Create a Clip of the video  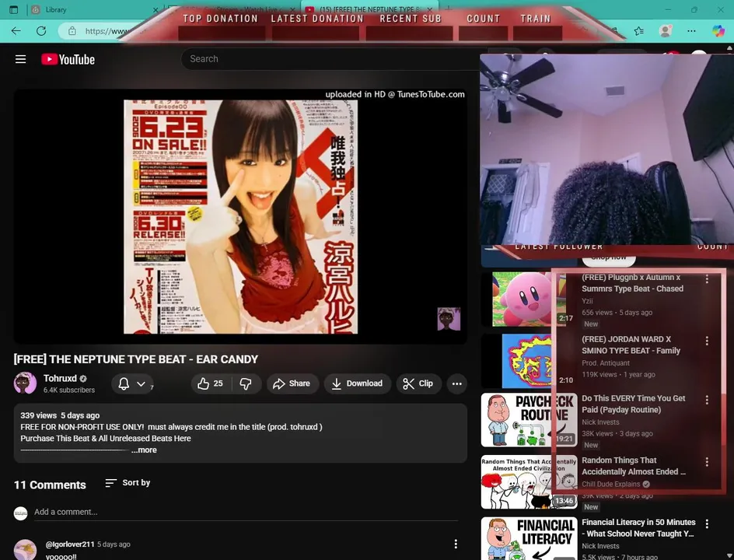pyautogui.click(x=418, y=383)
